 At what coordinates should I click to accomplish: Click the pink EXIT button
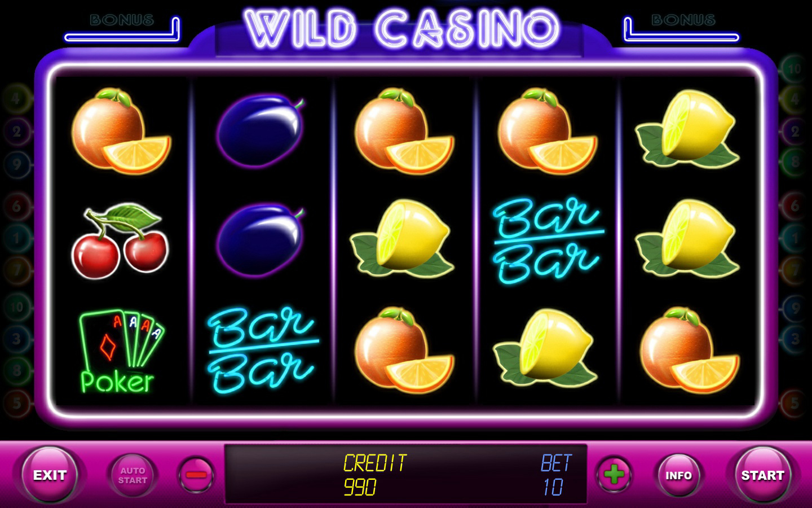click(50, 475)
